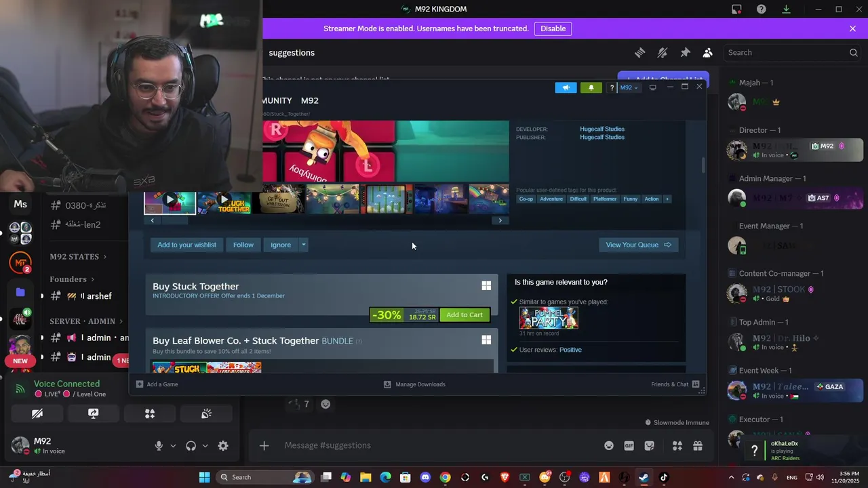Open Ignore options dropdown arrow

304,245
